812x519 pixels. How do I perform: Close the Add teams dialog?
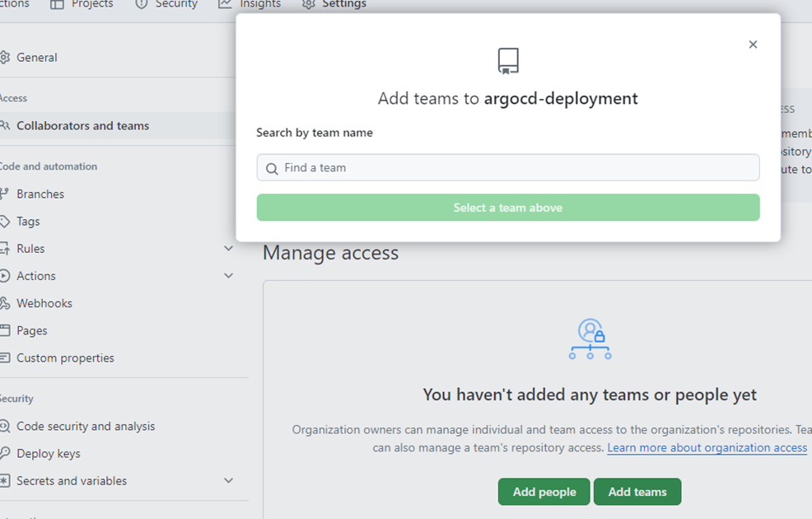[x=753, y=44]
